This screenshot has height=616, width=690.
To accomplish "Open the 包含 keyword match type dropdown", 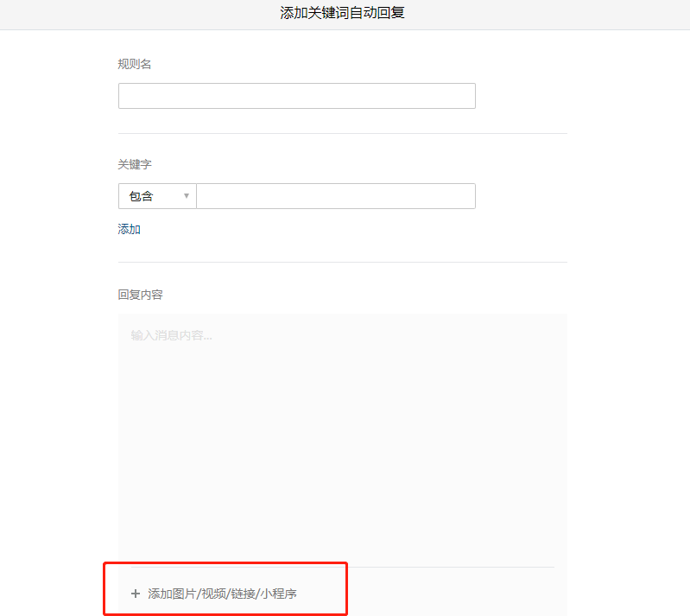I will pos(156,196).
